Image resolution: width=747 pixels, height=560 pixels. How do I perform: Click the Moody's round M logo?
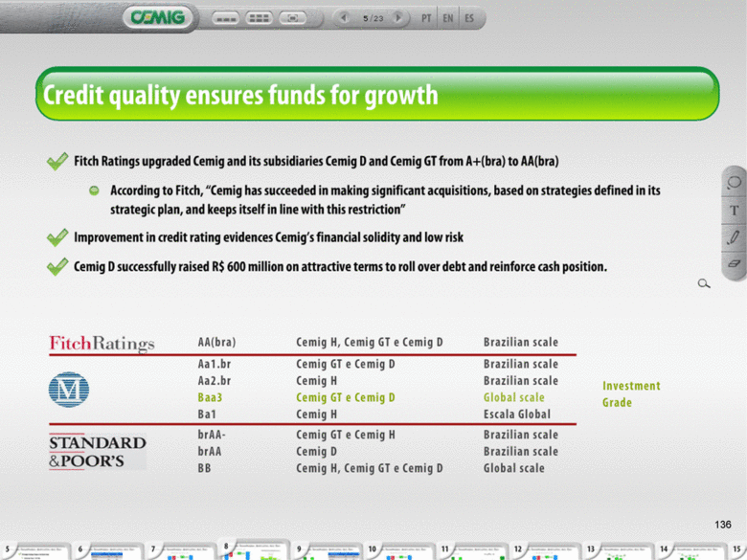point(69,390)
